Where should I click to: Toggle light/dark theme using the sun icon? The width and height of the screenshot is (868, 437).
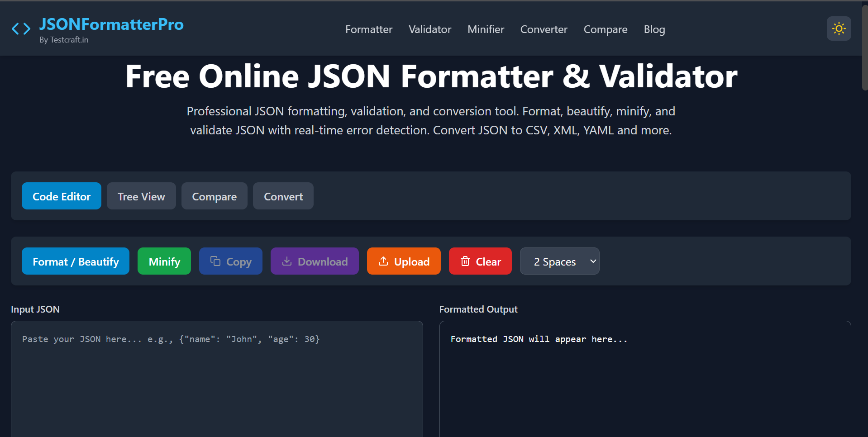click(x=839, y=28)
